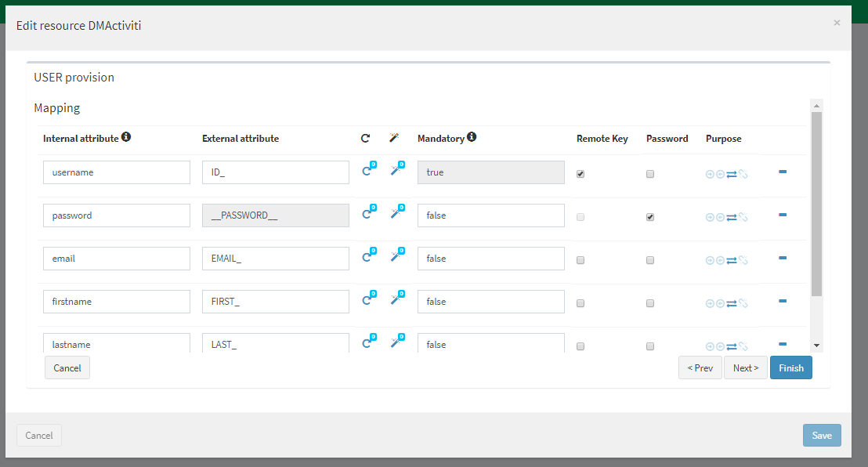Open transformers wand icon in lastname row

point(397,342)
